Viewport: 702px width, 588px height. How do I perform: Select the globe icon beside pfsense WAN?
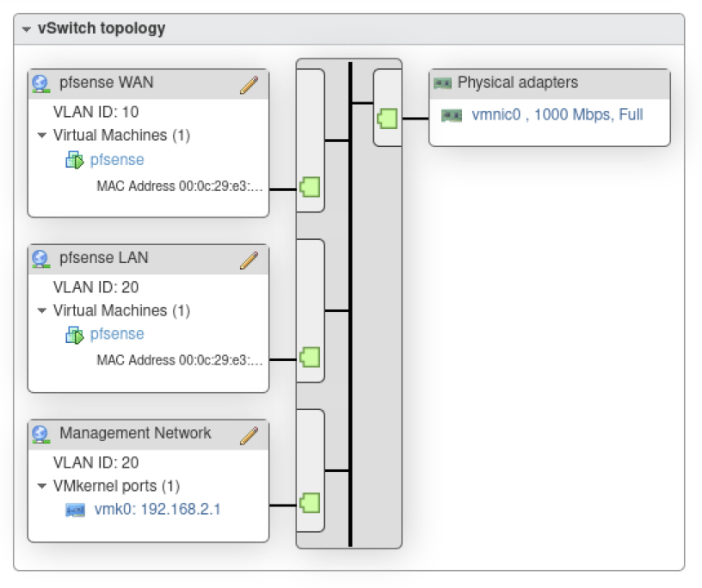tap(38, 83)
